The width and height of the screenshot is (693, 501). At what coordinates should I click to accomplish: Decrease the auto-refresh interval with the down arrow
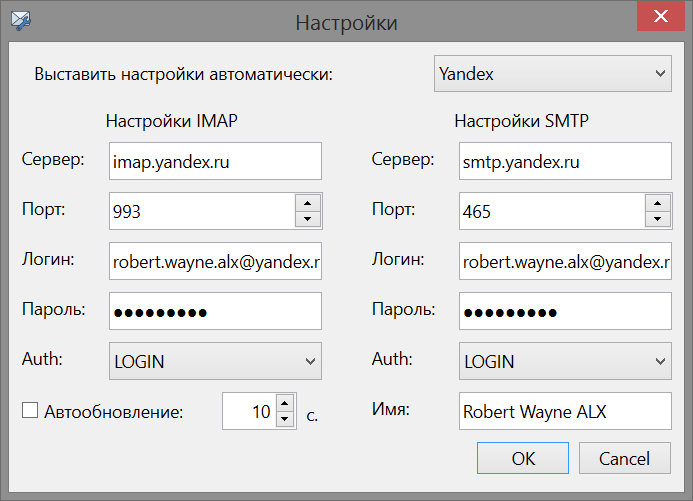[285, 419]
